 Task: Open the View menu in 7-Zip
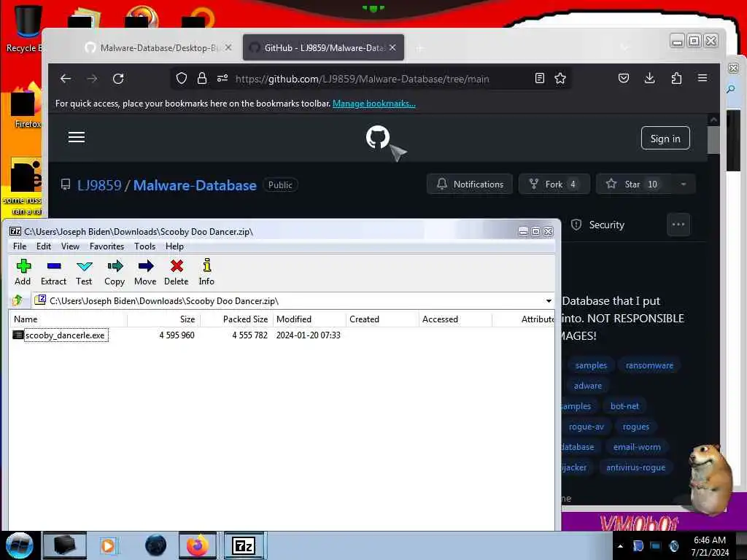(70, 246)
